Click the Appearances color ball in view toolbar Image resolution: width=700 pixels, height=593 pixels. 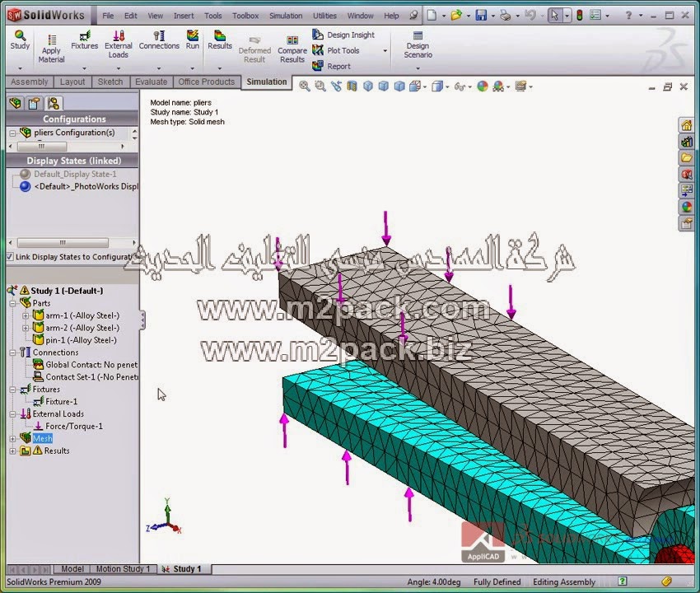tap(482, 86)
